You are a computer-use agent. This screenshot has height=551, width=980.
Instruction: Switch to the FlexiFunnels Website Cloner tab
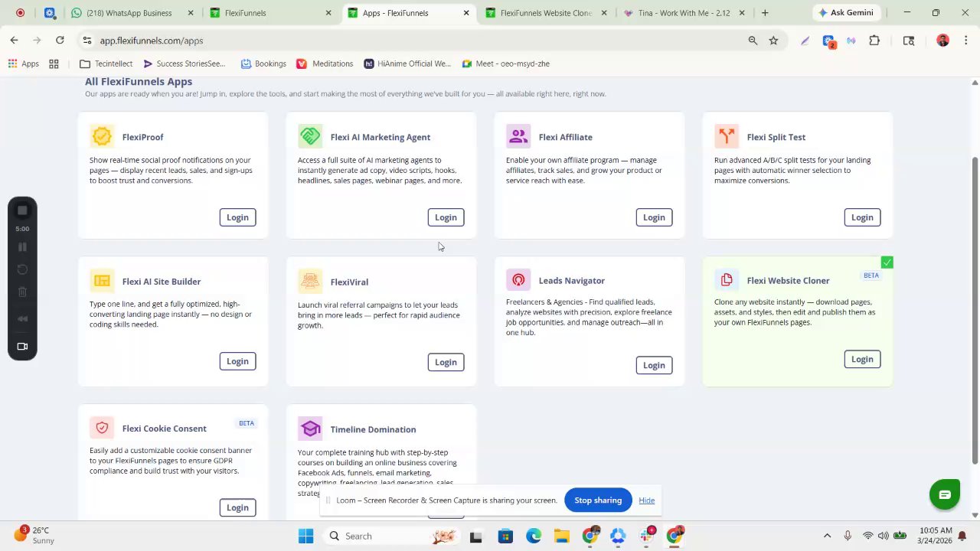tap(544, 13)
